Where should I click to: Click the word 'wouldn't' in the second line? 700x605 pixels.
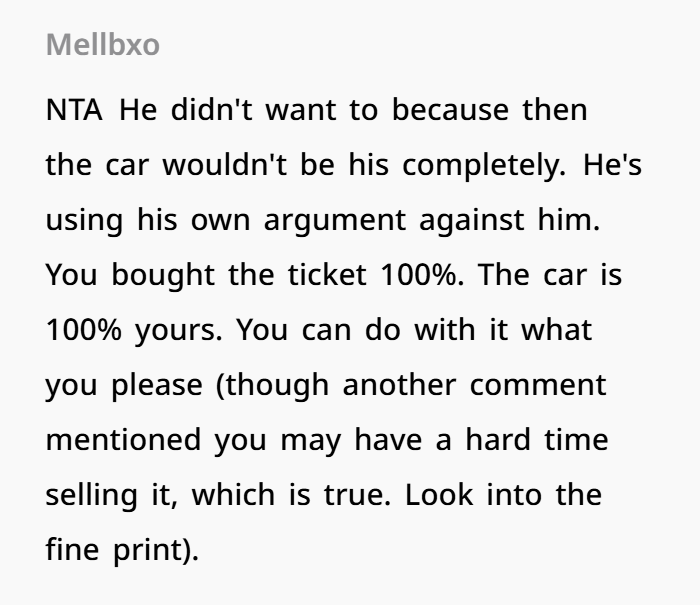[x=225, y=164]
